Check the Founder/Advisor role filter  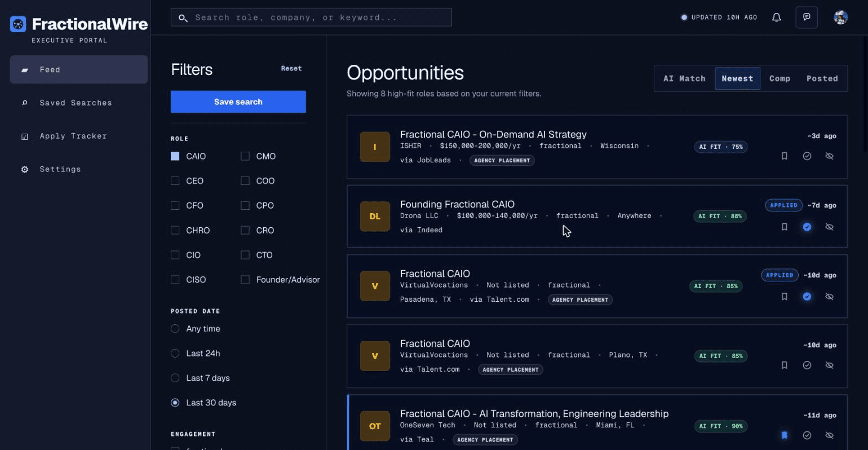tap(245, 280)
